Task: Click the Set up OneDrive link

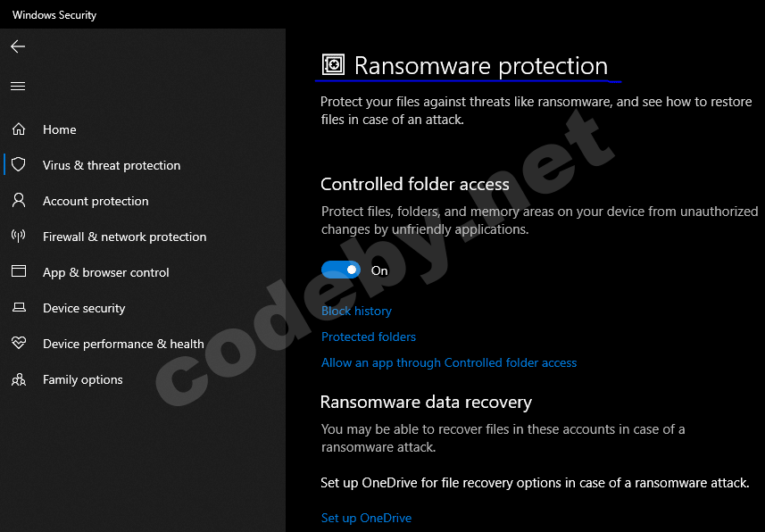Action: coord(366,519)
